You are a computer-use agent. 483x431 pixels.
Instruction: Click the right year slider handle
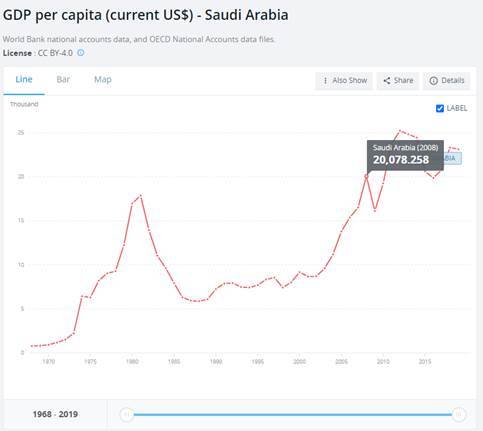click(x=459, y=415)
